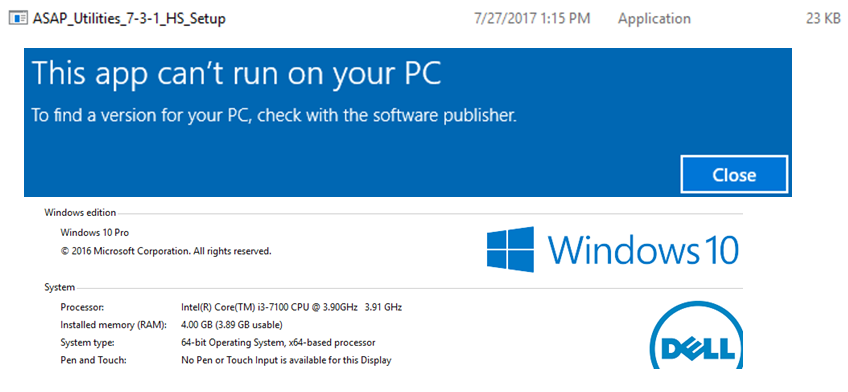The height and width of the screenshot is (392, 848).
Task: Click the software publisher message text
Action: (x=274, y=115)
